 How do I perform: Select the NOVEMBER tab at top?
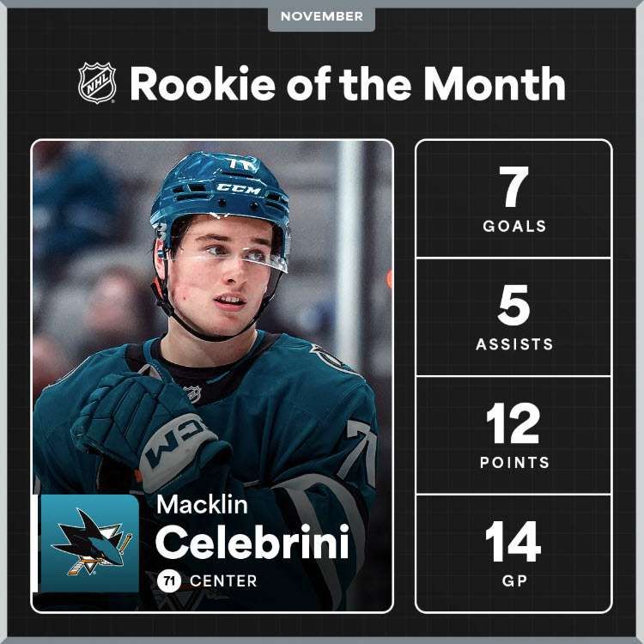point(322,17)
